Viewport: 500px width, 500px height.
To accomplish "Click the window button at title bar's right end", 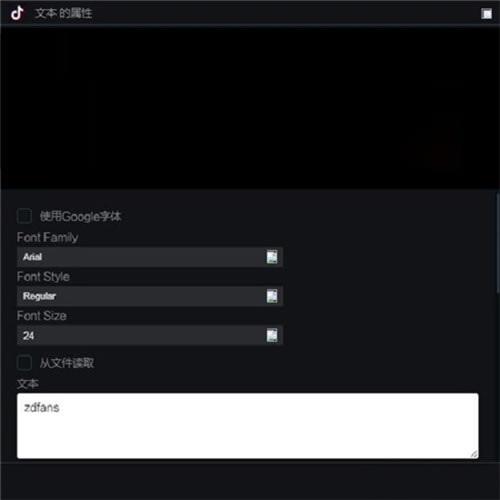I will coord(486,14).
